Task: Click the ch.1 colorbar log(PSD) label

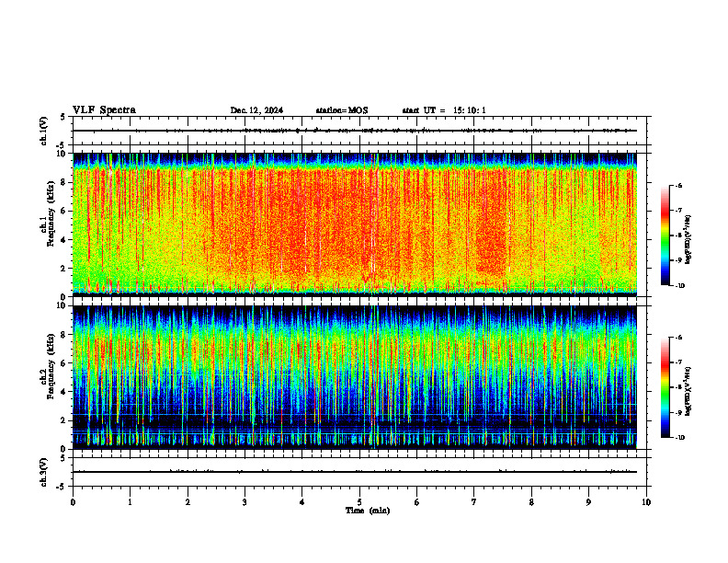Action: 688,239
